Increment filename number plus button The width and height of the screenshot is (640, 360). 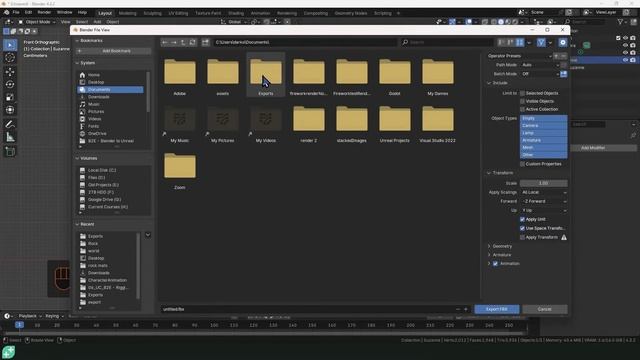(466, 309)
